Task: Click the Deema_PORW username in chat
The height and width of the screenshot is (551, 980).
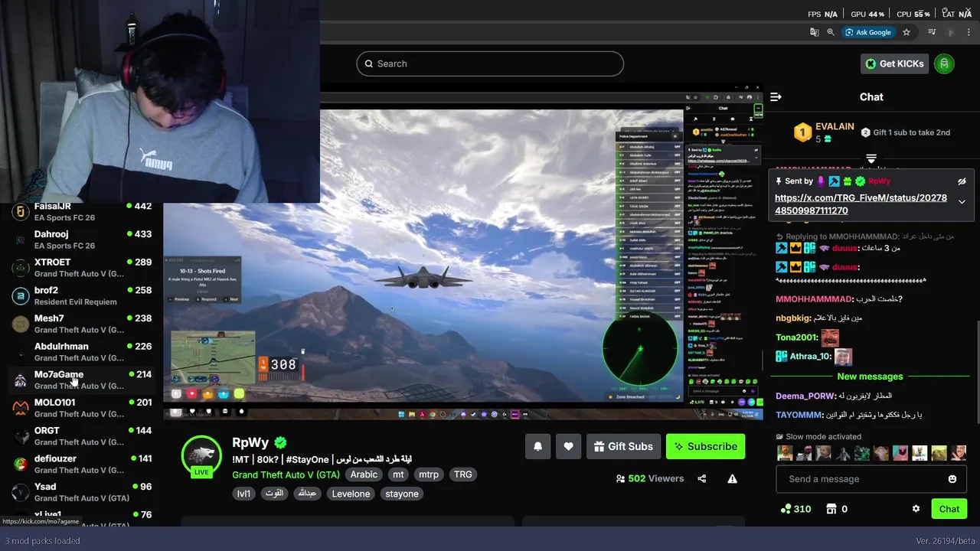Action: point(805,396)
